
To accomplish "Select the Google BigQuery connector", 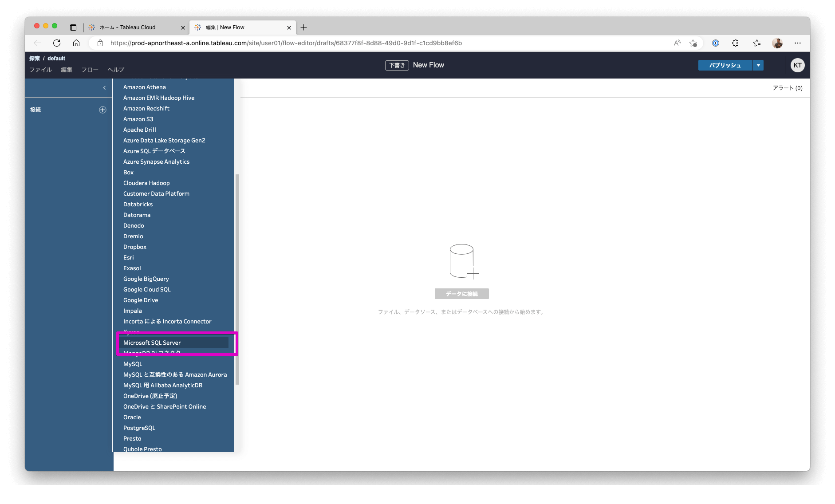I will 173,279.
